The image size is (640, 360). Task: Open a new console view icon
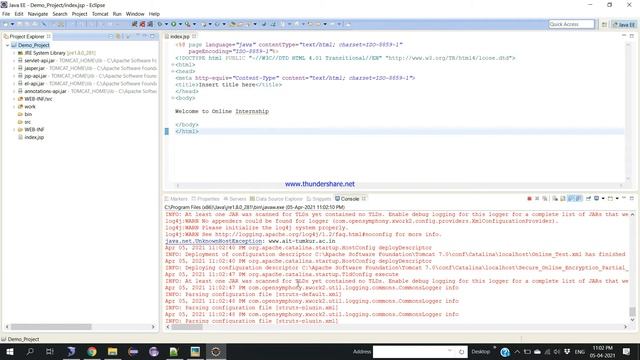click(x=610, y=198)
